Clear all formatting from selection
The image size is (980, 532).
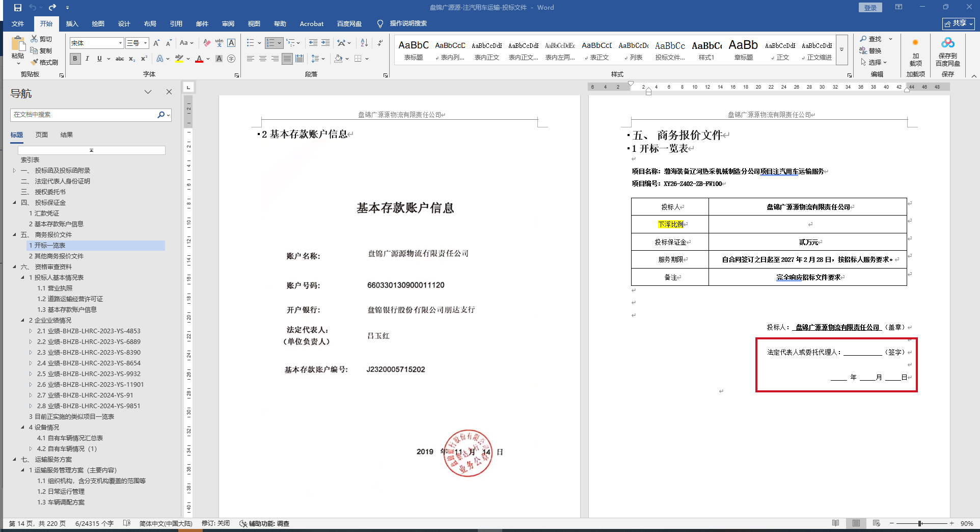point(206,43)
